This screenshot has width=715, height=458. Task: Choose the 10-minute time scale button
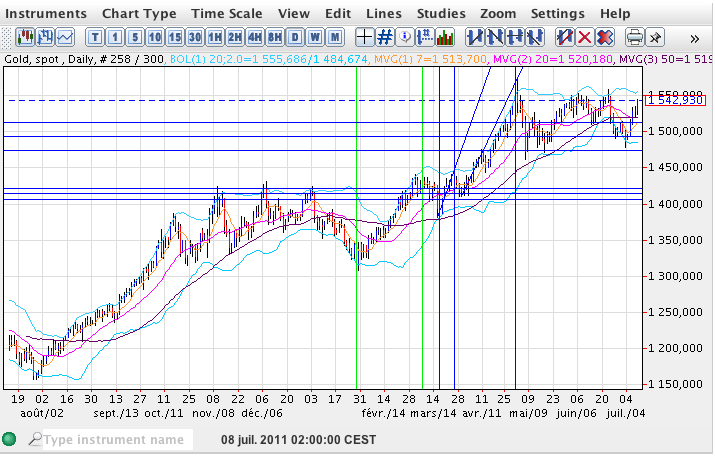coord(155,37)
